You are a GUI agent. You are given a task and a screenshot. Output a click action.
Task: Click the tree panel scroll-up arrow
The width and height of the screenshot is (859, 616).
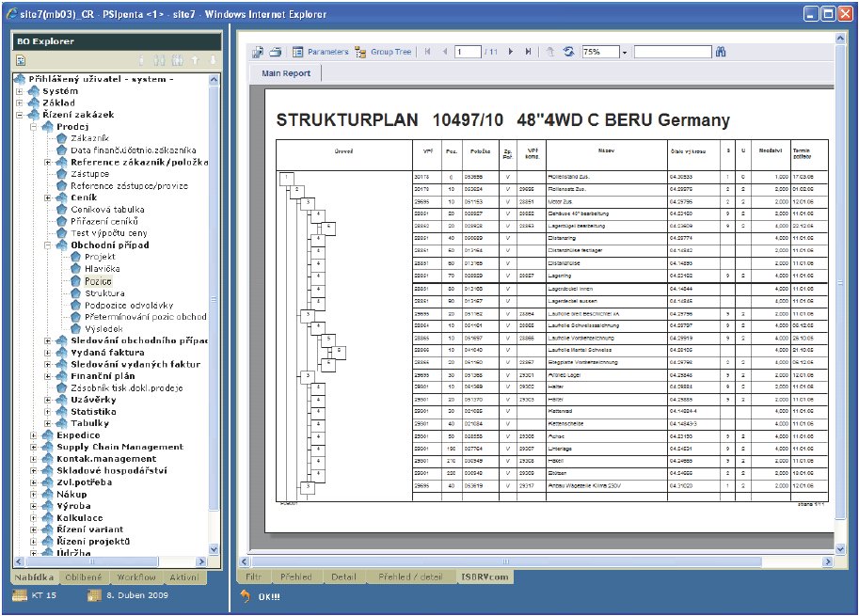(x=214, y=79)
